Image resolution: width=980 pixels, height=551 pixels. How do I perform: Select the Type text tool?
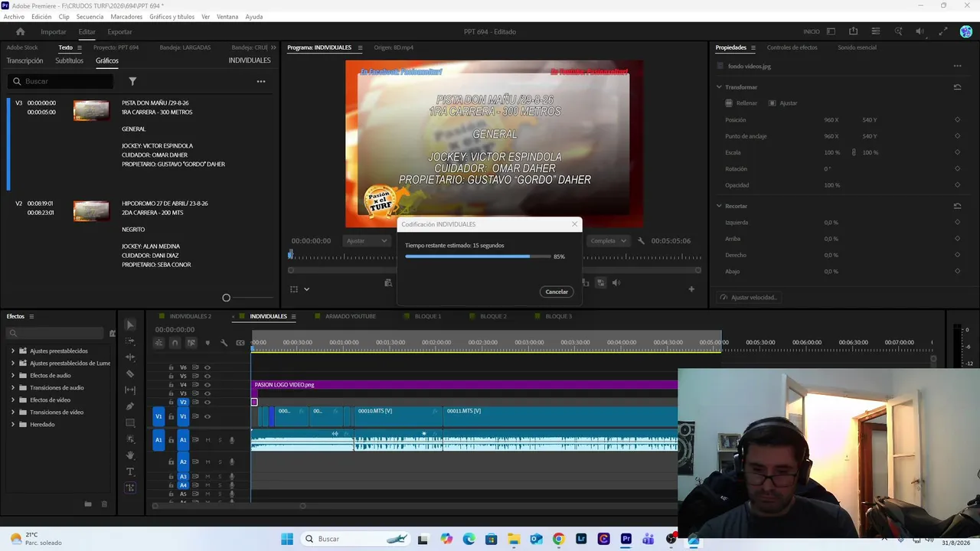coord(130,471)
